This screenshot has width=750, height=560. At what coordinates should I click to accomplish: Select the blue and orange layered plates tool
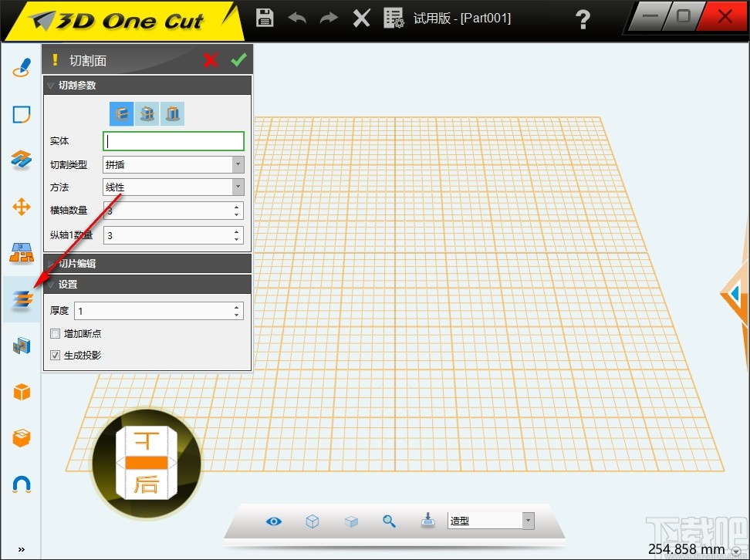click(22, 159)
